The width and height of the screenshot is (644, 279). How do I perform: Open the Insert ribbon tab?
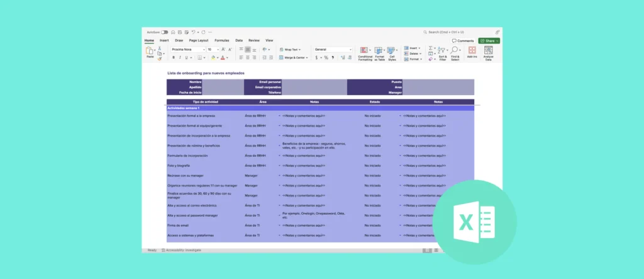coord(164,40)
